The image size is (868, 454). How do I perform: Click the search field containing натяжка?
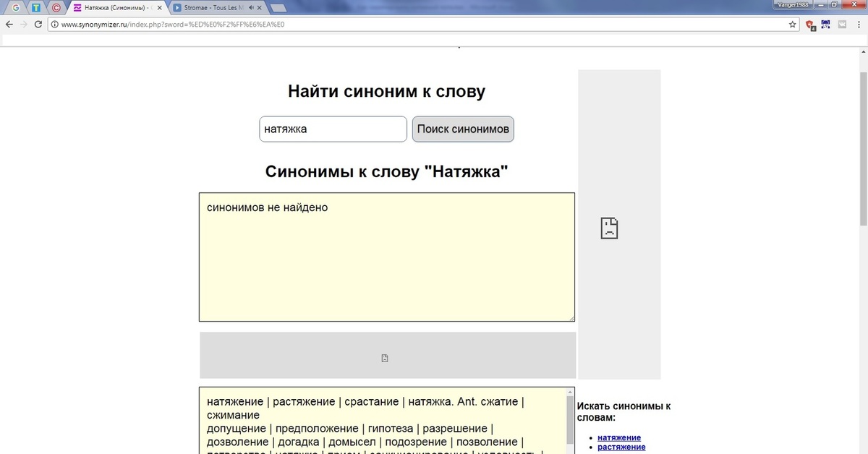(x=333, y=129)
